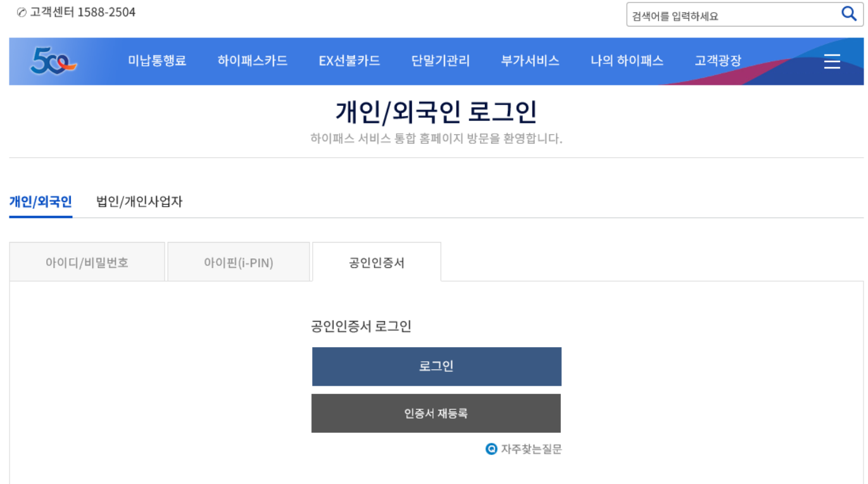Open the 하이패스카드 menu
This screenshot has width=868, height=484.
click(x=252, y=61)
